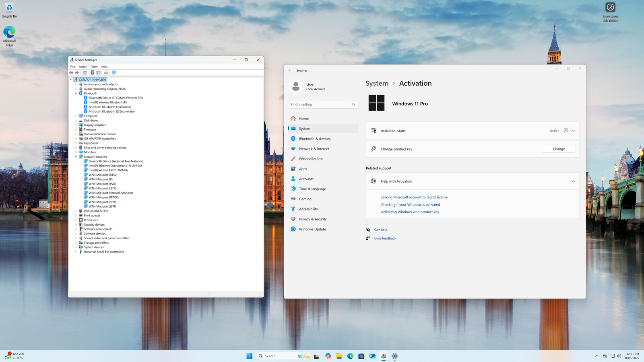
Task: Click Update device driver toolbar icon
Action: click(106, 73)
